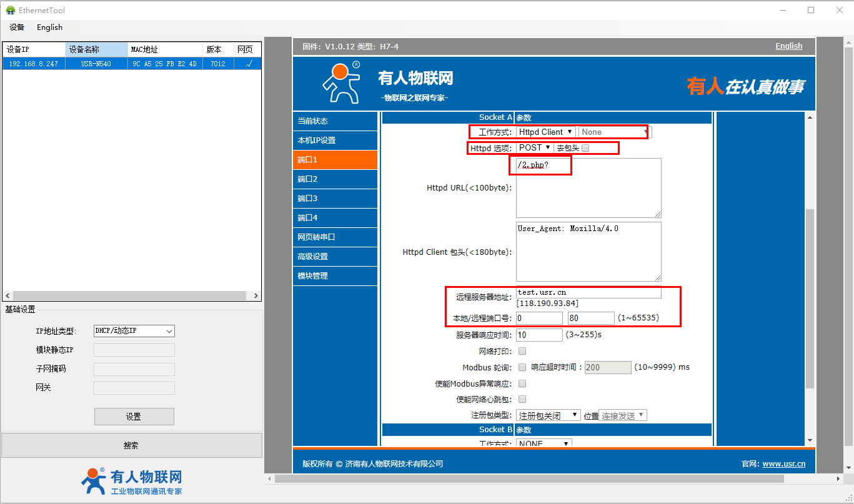Switch to 端口2 in the sidebar
The width and height of the screenshot is (854, 504).
[335, 179]
